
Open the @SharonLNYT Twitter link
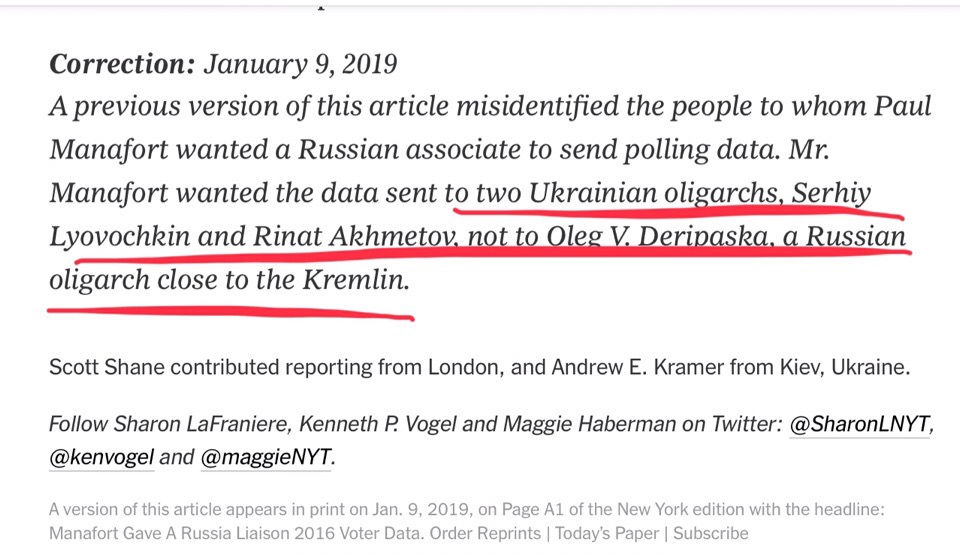(859, 424)
